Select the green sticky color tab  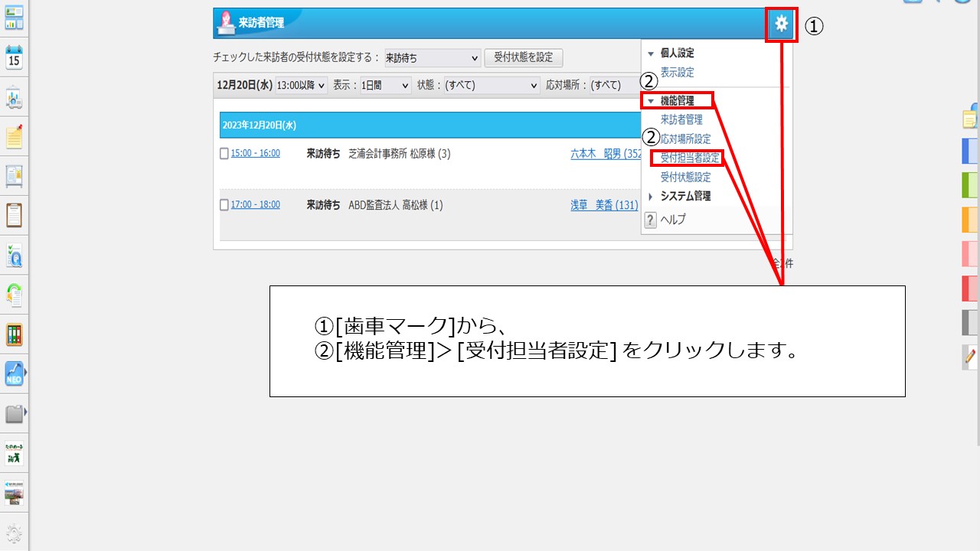[971, 185]
